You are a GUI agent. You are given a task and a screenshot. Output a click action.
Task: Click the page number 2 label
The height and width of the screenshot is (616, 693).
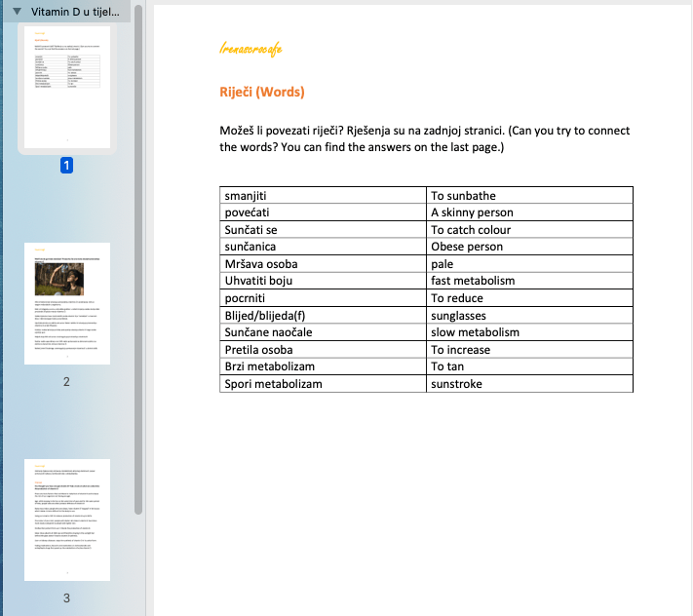(x=66, y=381)
